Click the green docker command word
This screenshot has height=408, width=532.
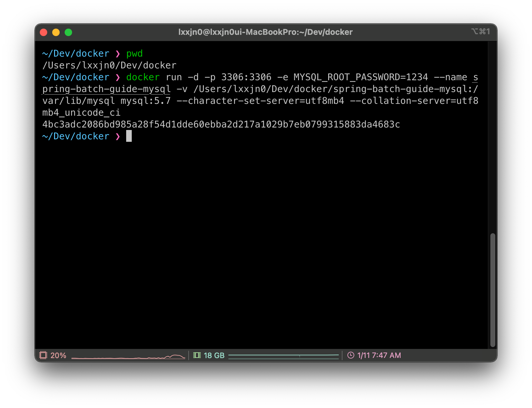[143, 77]
